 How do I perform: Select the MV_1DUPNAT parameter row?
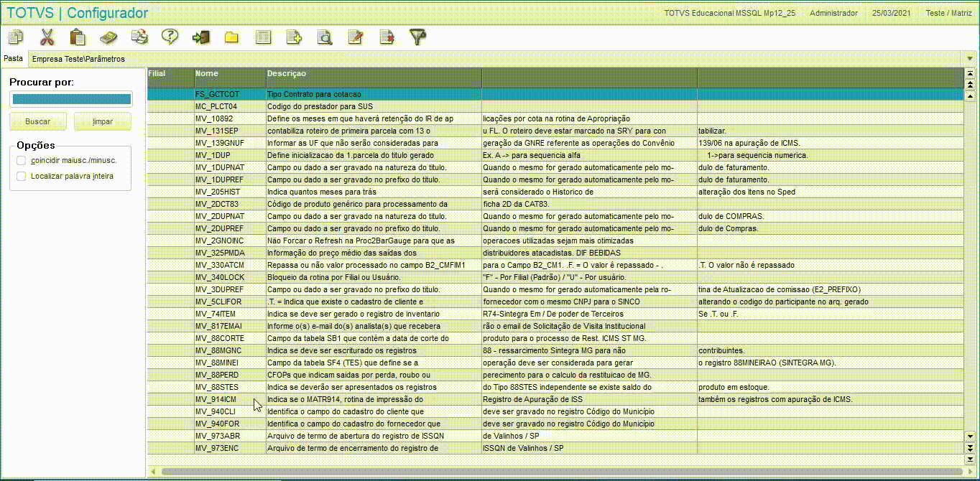pos(555,167)
